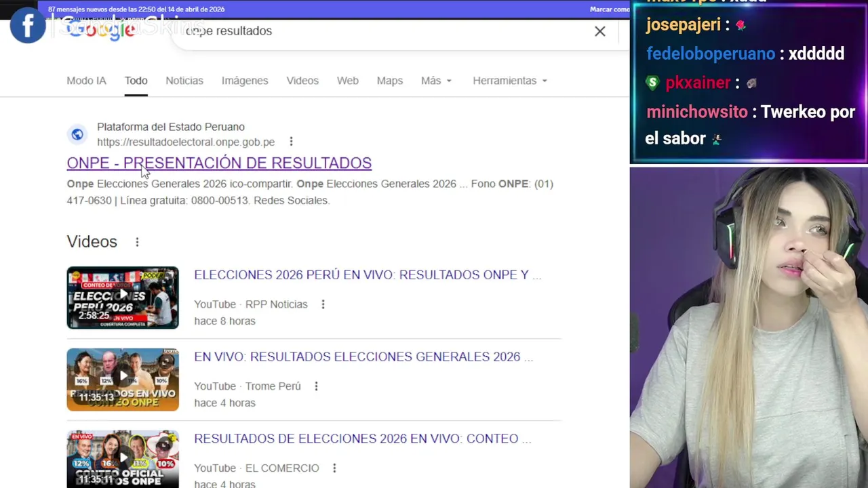Open the three-dot menu next to EL COMERCIO
The height and width of the screenshot is (488, 868).
pos(334,468)
